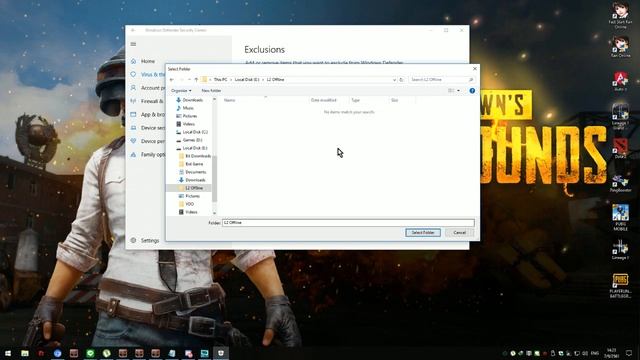Viewport: 640px width, 360px height.
Task: Refresh the folder view
Action: [402, 80]
